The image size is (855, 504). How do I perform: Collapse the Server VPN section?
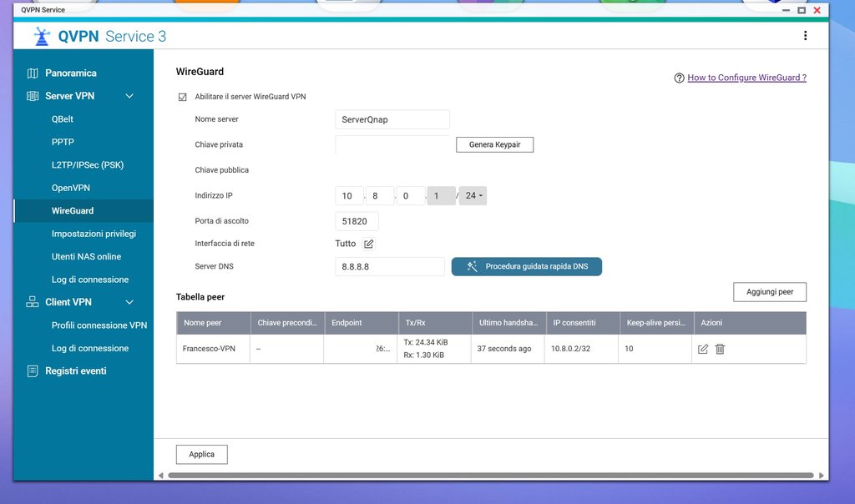click(129, 96)
